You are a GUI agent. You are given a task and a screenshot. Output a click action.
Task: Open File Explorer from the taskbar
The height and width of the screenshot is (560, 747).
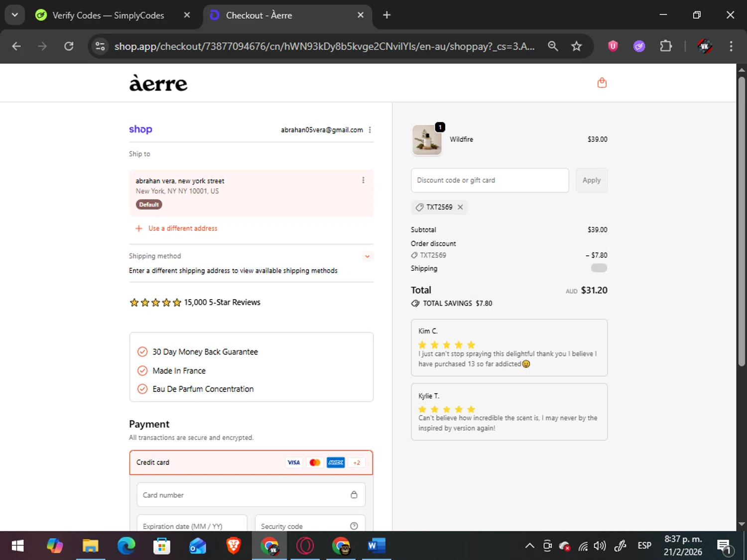click(90, 546)
